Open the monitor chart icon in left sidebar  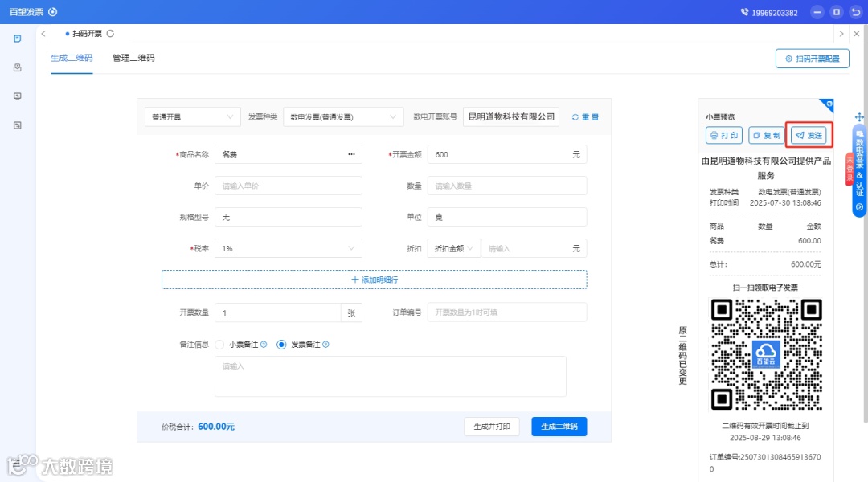pyautogui.click(x=18, y=96)
